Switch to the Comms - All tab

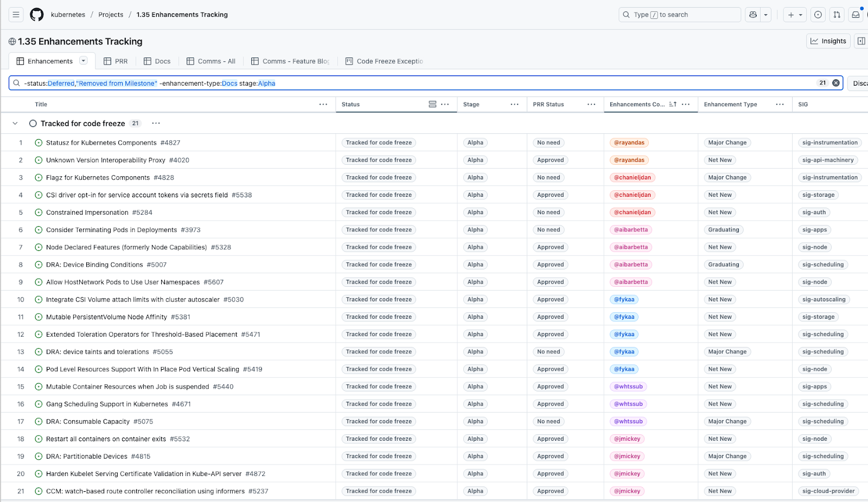pyautogui.click(x=211, y=61)
